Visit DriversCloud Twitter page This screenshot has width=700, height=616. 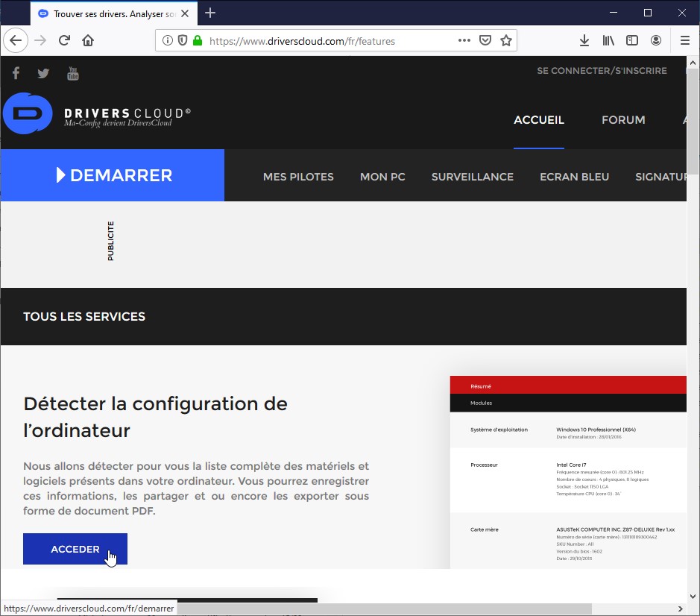coord(43,73)
